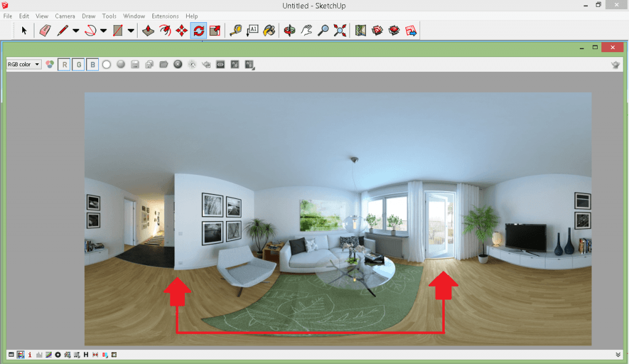Screen dimensions: 629x364
Task: Select the Eraser tool
Action: 44,29
